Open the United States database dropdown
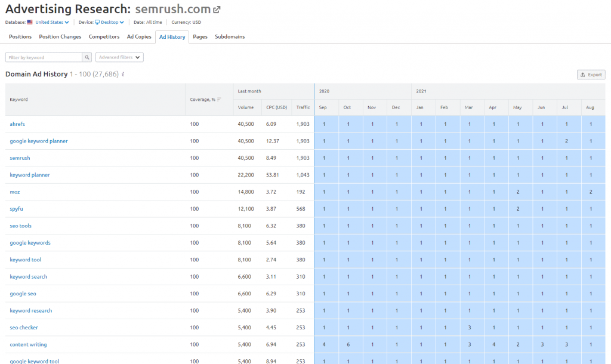Viewport: 611px width, 364px height. [x=52, y=22]
